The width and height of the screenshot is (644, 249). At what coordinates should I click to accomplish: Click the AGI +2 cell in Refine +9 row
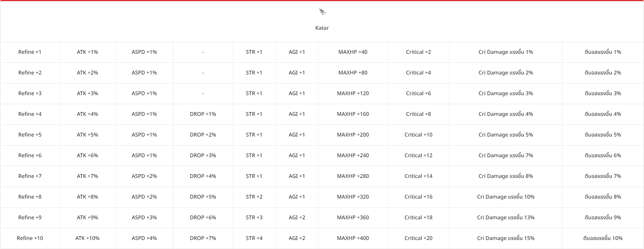click(x=297, y=217)
